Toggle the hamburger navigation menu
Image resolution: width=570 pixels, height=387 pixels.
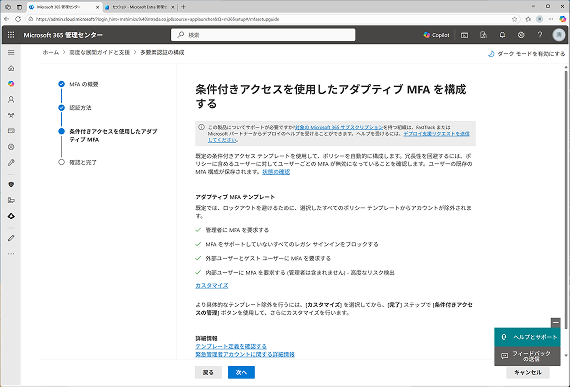(11, 53)
